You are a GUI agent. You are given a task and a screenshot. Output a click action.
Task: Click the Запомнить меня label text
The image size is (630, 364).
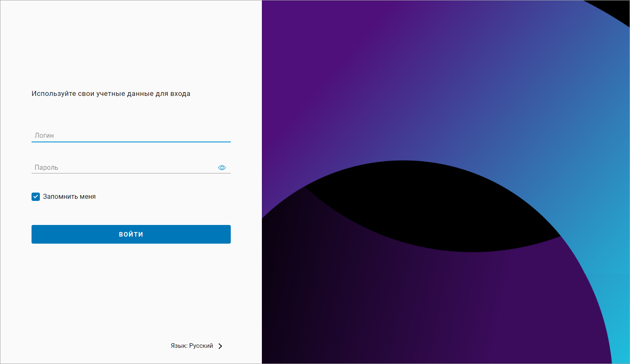pyautogui.click(x=69, y=197)
